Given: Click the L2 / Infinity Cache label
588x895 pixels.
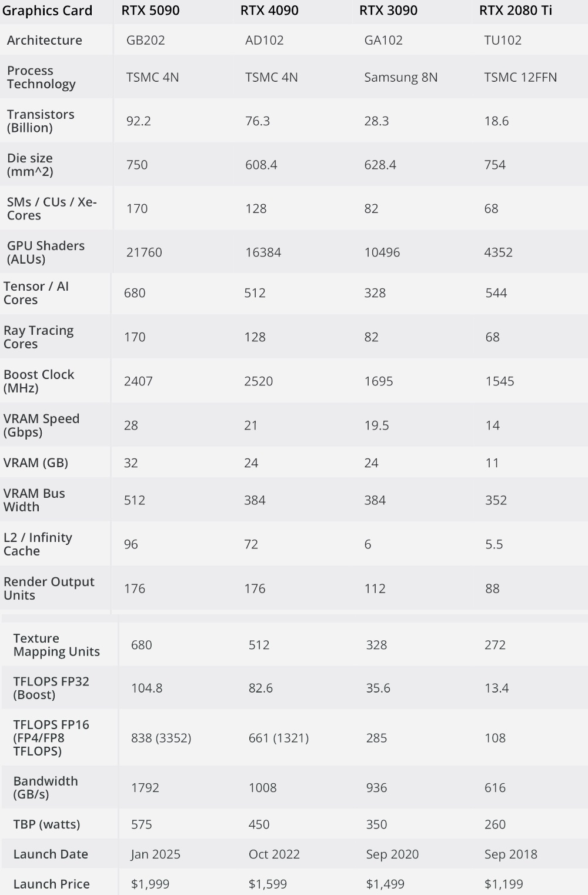Looking at the screenshot, I should 38,544.
